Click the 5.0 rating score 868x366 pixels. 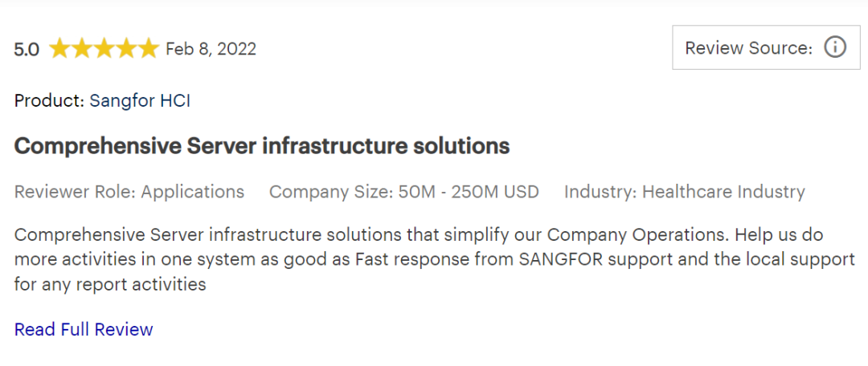[27, 49]
